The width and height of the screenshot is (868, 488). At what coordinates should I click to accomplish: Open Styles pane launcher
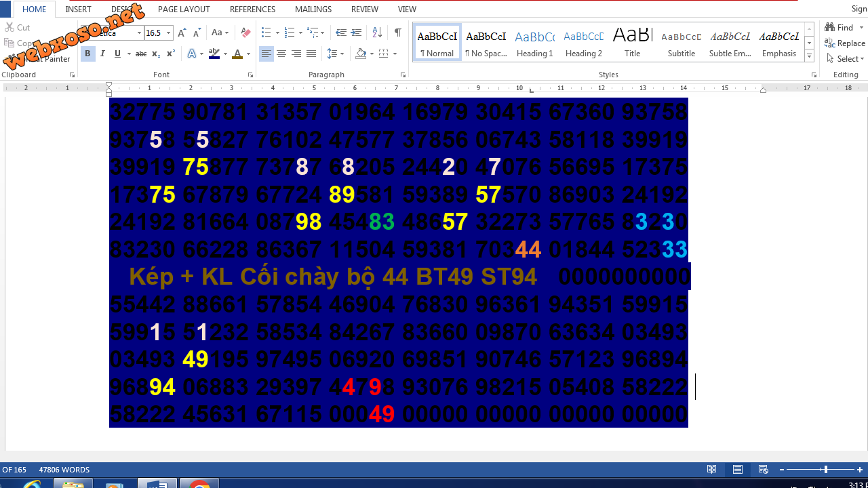point(814,75)
